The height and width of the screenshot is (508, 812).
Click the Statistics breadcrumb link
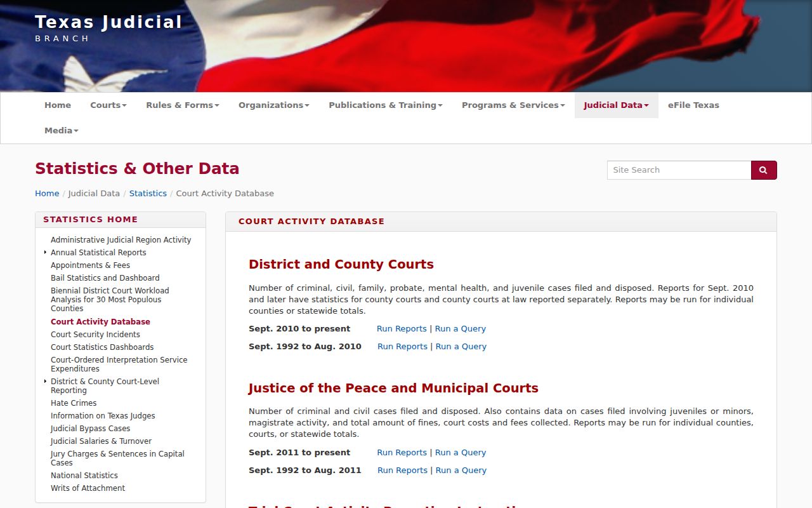pos(148,194)
